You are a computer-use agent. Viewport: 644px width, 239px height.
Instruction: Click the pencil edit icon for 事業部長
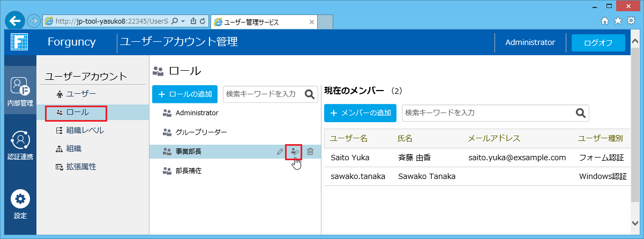[x=280, y=152]
